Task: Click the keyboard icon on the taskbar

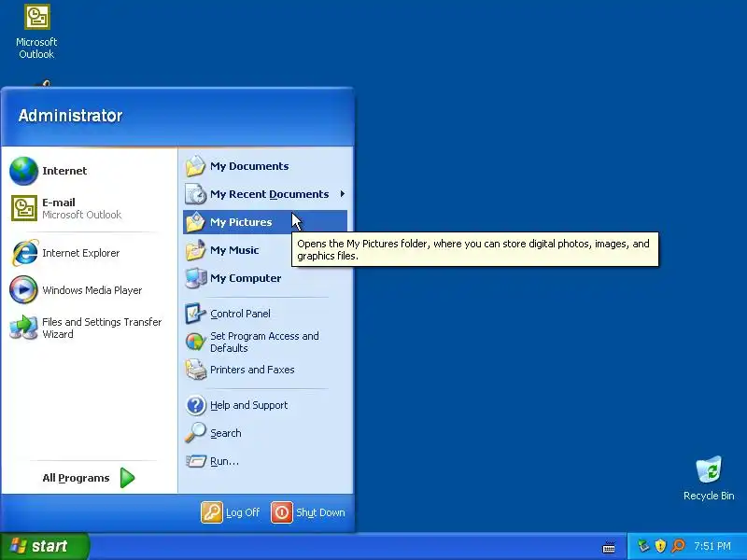Action: (609, 547)
